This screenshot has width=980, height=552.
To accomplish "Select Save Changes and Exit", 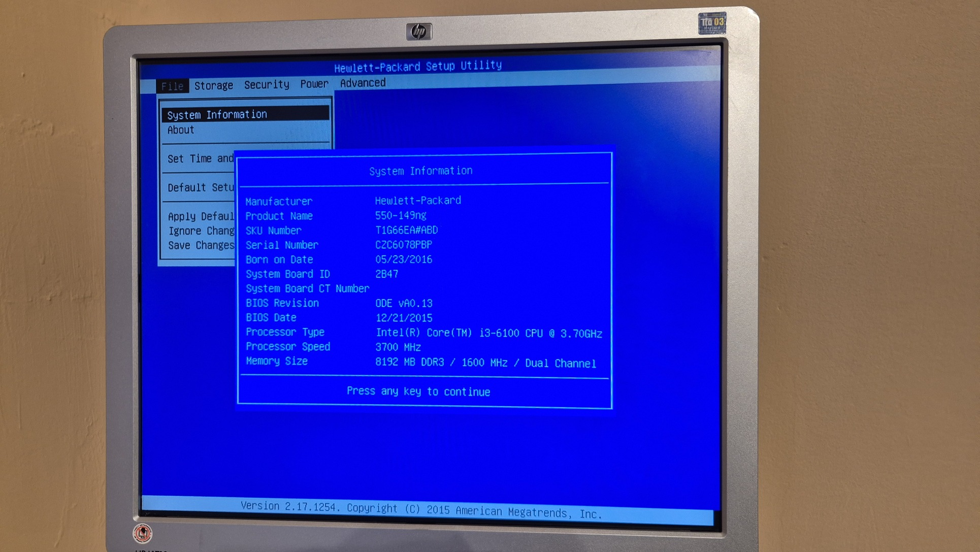I will coord(201,246).
